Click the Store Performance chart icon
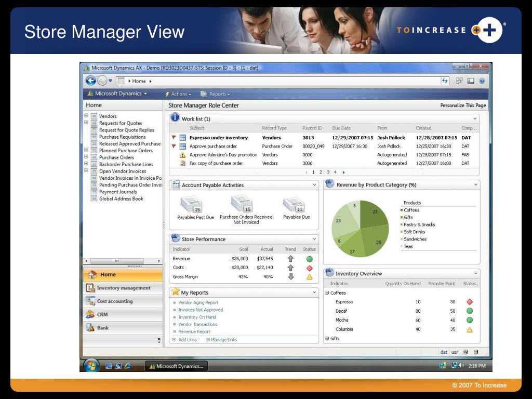The image size is (532, 399). click(176, 238)
